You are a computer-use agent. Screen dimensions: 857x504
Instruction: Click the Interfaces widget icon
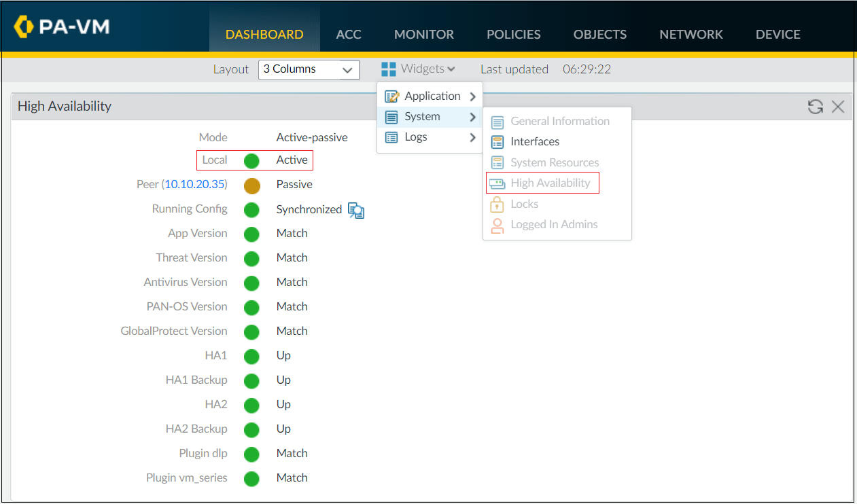[496, 141]
